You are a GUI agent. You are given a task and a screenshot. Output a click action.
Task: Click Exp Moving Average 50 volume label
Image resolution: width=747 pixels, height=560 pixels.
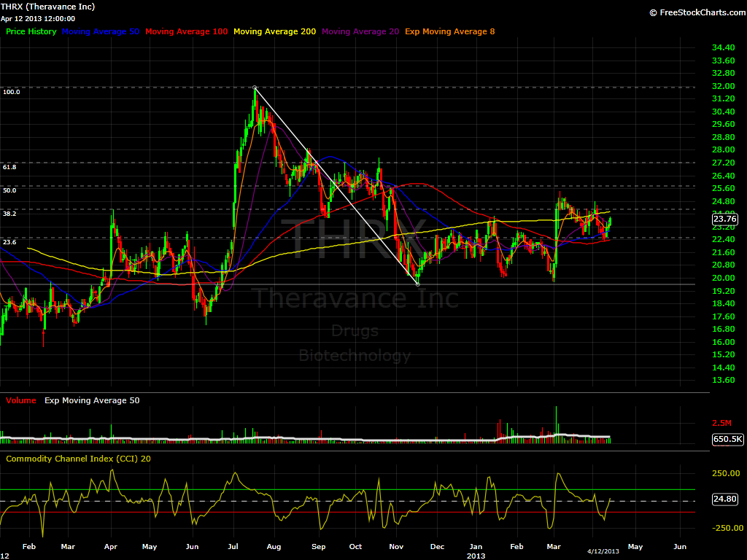tap(92, 400)
